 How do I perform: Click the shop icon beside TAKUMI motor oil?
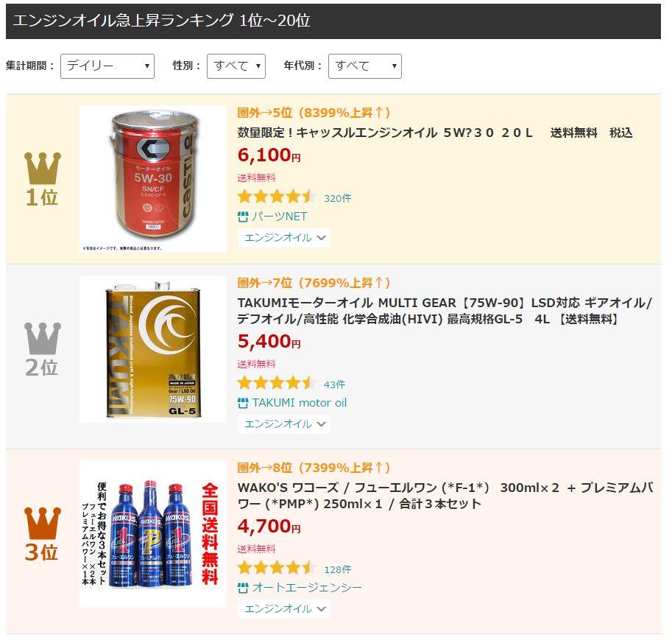(x=243, y=403)
